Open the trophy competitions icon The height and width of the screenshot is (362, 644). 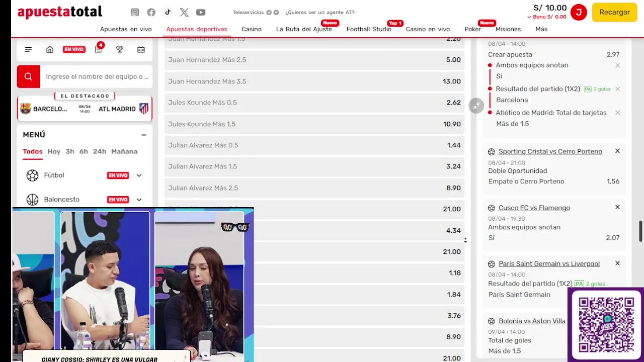click(120, 49)
